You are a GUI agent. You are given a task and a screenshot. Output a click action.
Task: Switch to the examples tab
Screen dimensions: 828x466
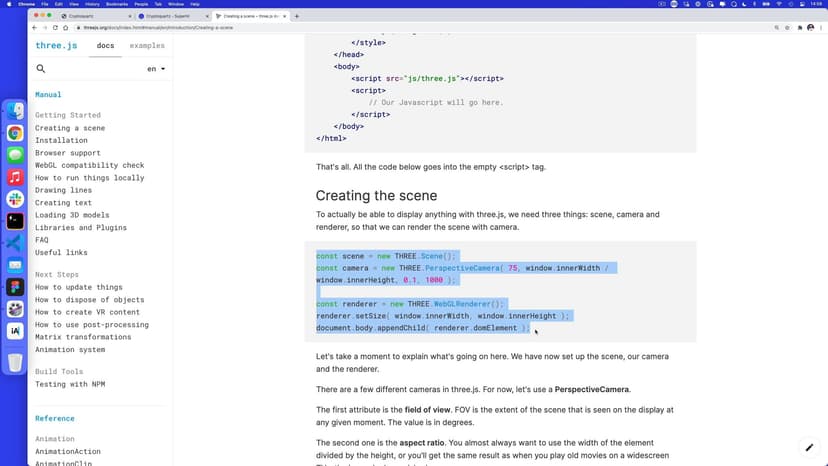pos(147,46)
